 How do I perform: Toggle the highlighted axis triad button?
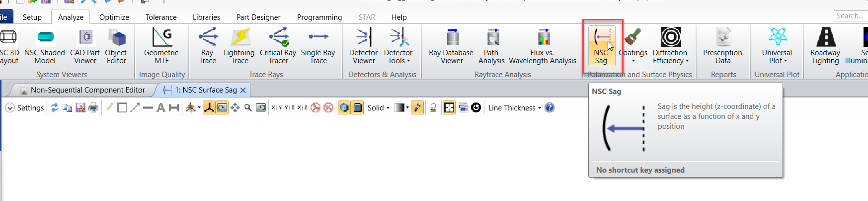(x=209, y=107)
